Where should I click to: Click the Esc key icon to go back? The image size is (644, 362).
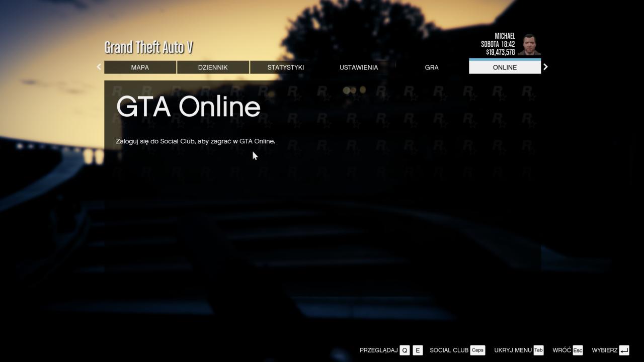(578, 350)
